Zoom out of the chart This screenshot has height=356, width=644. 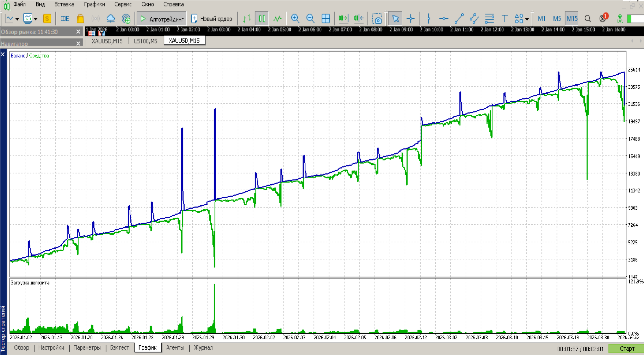coord(310,18)
